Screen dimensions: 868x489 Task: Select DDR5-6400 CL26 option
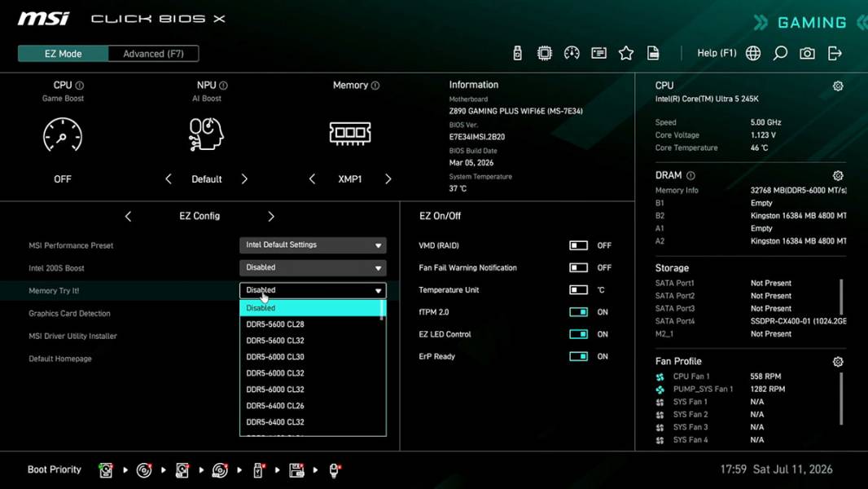310,406
